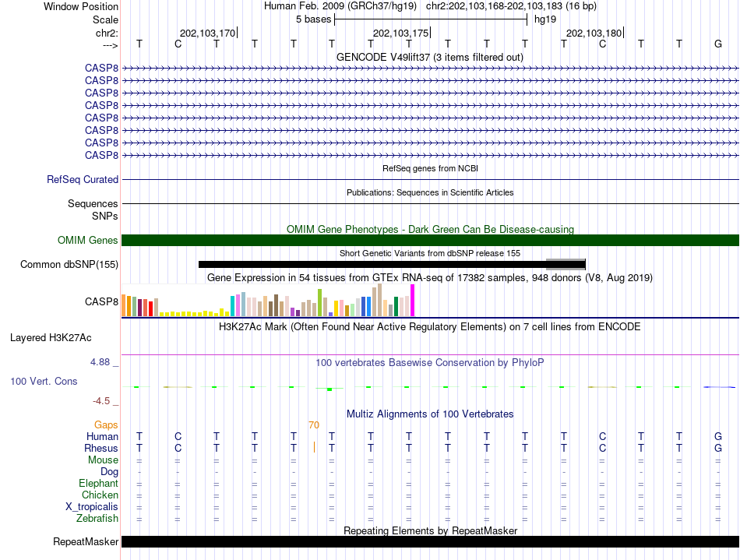Click the tall lime-green bar in GTEx chart
Image resolution: width=740 pixels, height=560 pixels.
click(x=319, y=302)
